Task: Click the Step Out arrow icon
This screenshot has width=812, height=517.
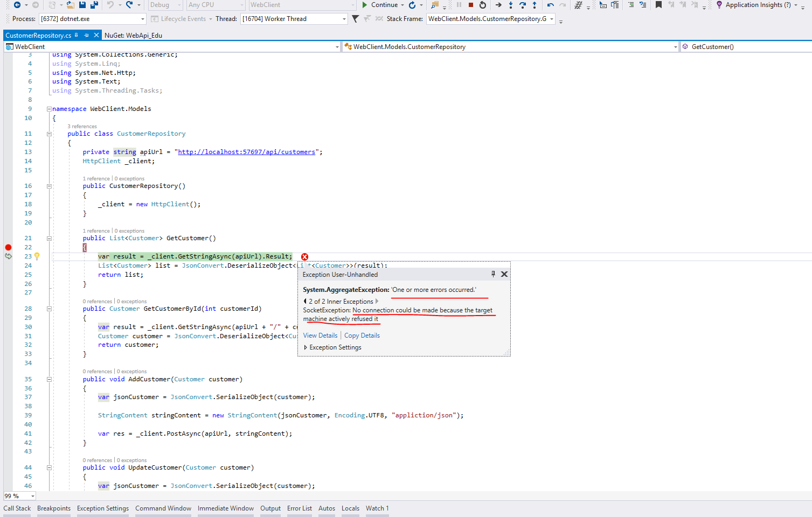Action: (534, 5)
